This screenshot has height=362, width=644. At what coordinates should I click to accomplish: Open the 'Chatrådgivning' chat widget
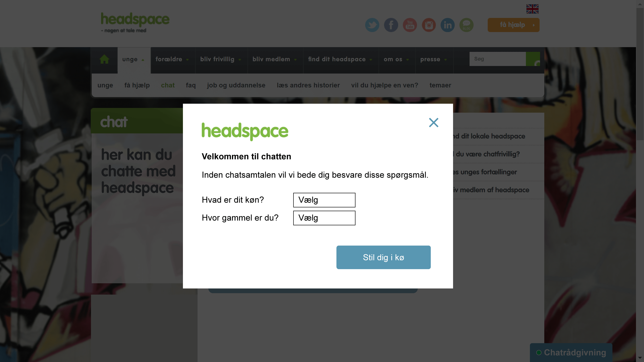tap(571, 353)
